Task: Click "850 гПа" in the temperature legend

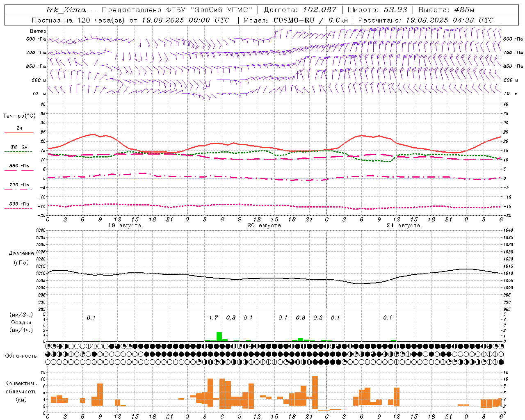Action: (19, 166)
